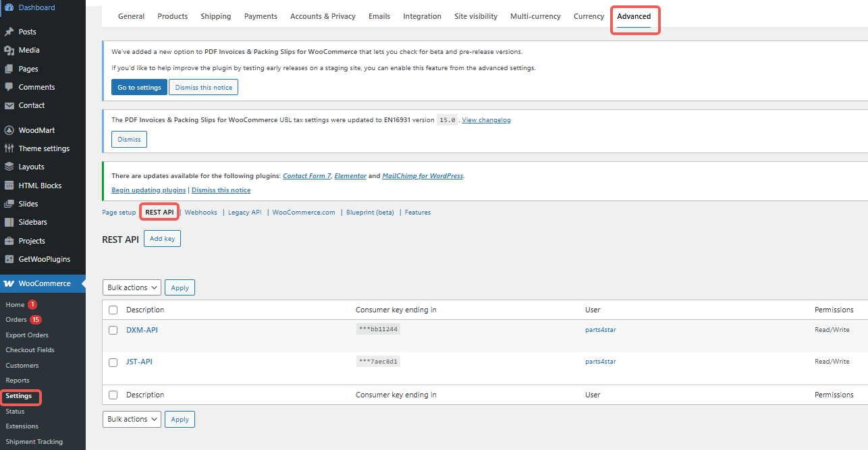Open the Posts section from the sidebar
Image resolution: width=868 pixels, height=450 pixels.
27,31
